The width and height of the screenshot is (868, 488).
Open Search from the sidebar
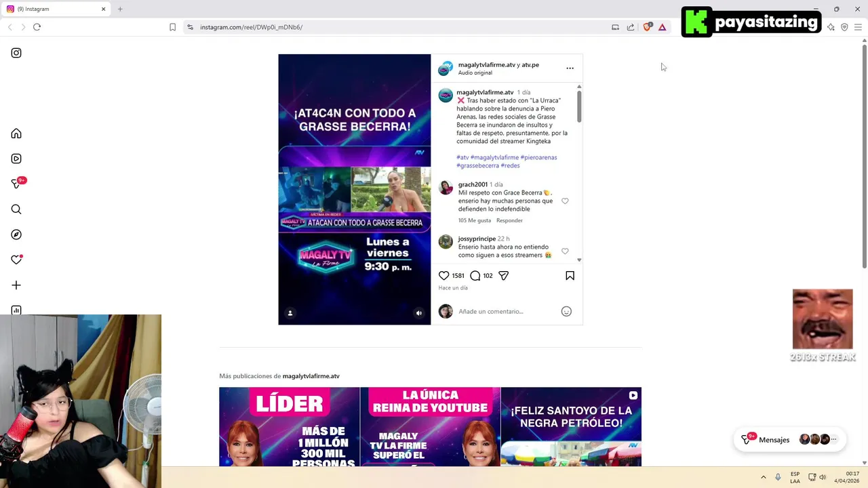click(16, 209)
